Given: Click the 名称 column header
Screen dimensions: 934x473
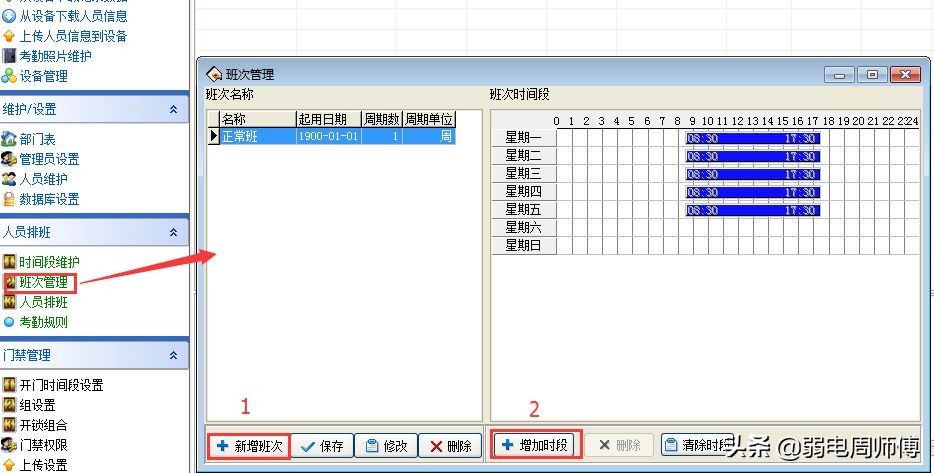Looking at the screenshot, I should click(x=258, y=119).
